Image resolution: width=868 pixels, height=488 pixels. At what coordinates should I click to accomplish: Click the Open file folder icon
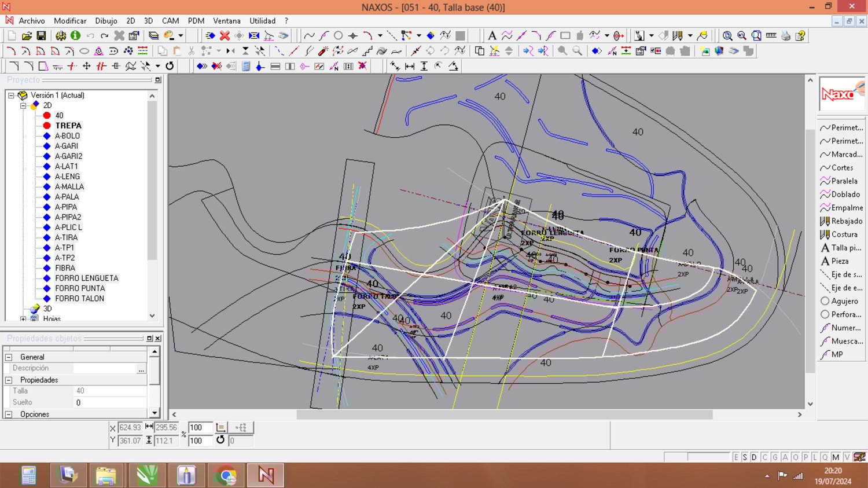(x=27, y=35)
